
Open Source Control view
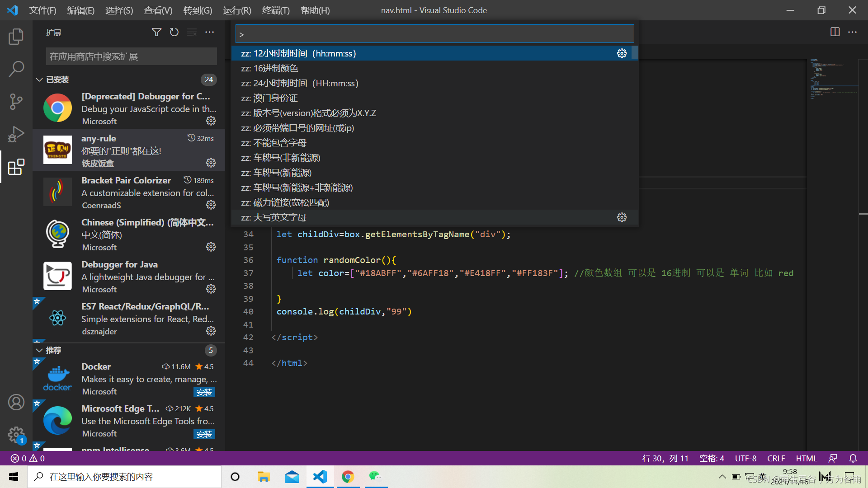pyautogui.click(x=16, y=102)
